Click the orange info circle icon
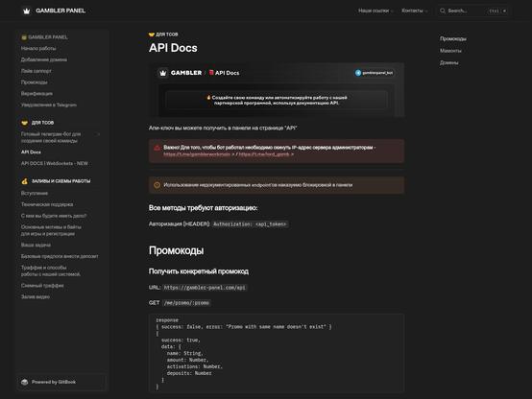Image resolution: width=532 pixels, height=399 pixels. 157,185
